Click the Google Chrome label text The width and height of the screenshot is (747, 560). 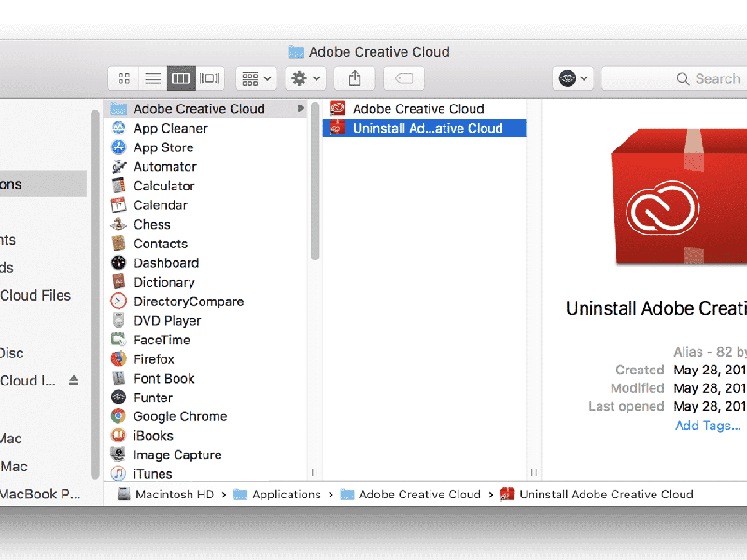tap(180, 416)
